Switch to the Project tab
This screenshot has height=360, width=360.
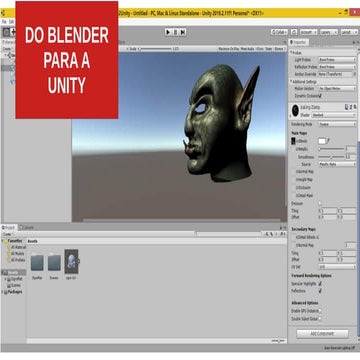coord(9,227)
